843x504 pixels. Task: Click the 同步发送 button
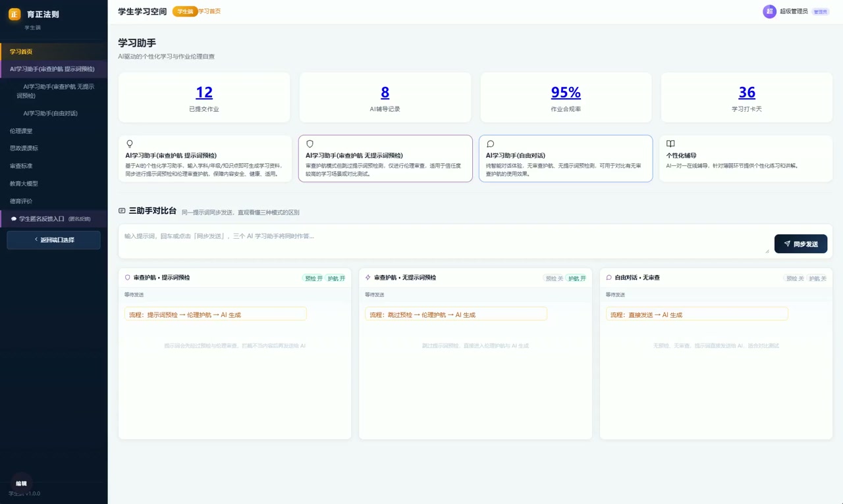[x=801, y=244]
